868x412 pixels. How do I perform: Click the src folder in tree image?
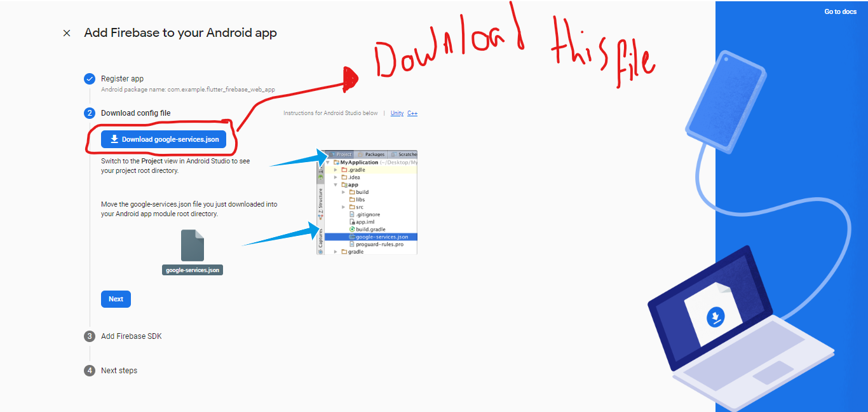[x=356, y=207]
